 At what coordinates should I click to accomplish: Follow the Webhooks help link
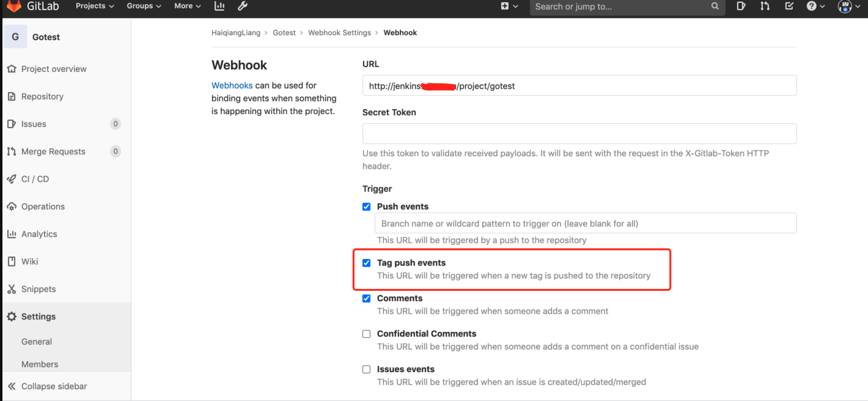point(232,85)
